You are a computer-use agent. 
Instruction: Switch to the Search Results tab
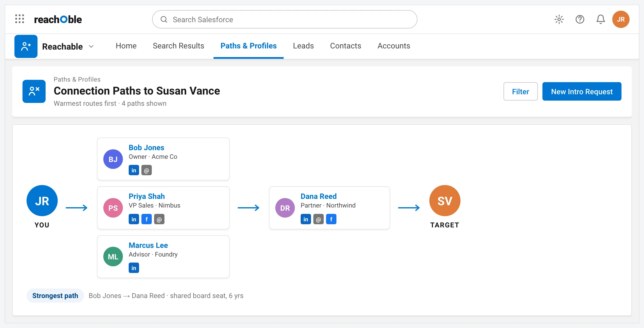point(179,46)
